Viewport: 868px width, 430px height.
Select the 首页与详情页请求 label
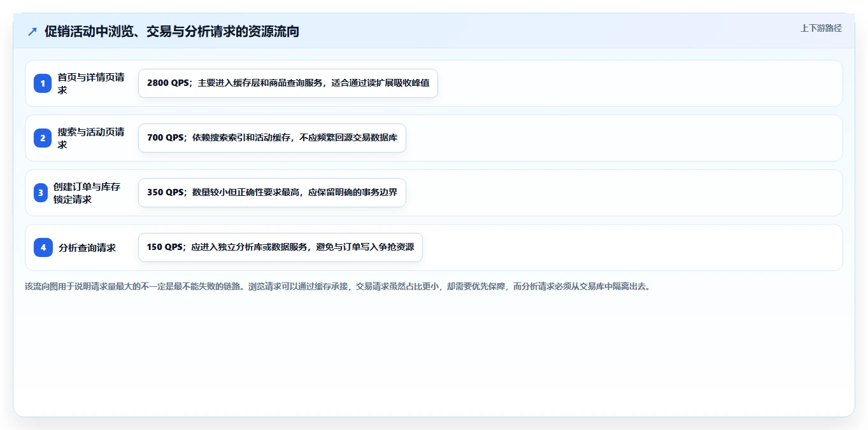pyautogui.click(x=92, y=83)
